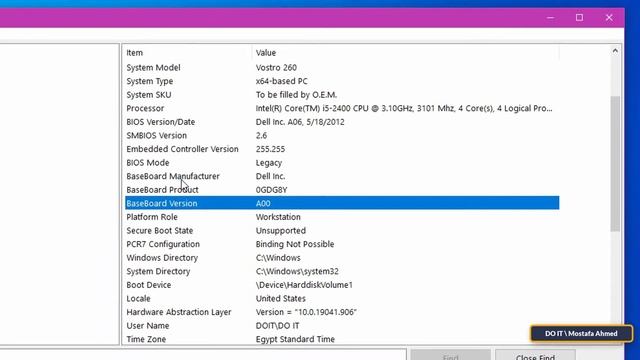Select the System Directory row
Viewport: 640px width, 360px height.
click(342, 271)
